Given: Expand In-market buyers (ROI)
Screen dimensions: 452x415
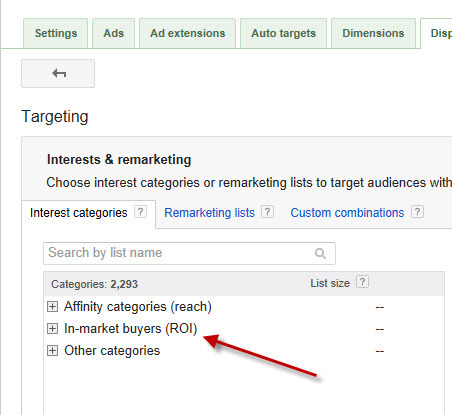Looking at the screenshot, I should [52, 329].
